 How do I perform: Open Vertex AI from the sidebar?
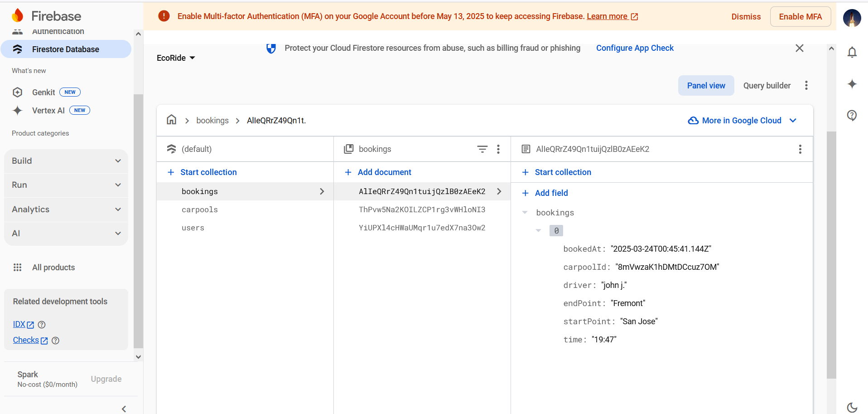tap(48, 111)
